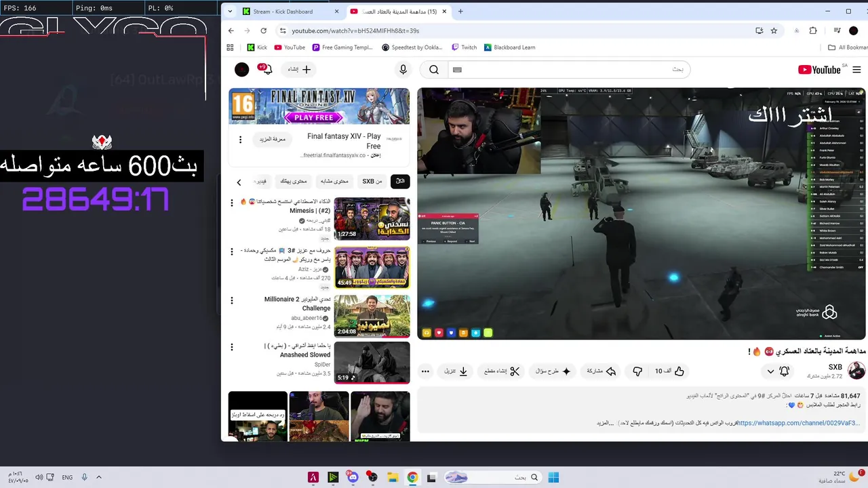
Task: Open a new Chrome tab
Action: click(x=460, y=12)
